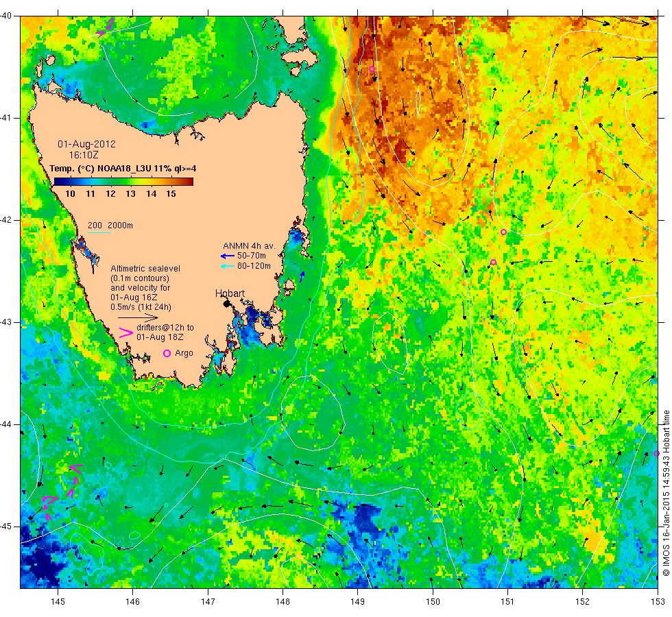Click the 0.5m/s (1kt 24h) text
This screenshot has width=672, height=617.
click(141, 307)
